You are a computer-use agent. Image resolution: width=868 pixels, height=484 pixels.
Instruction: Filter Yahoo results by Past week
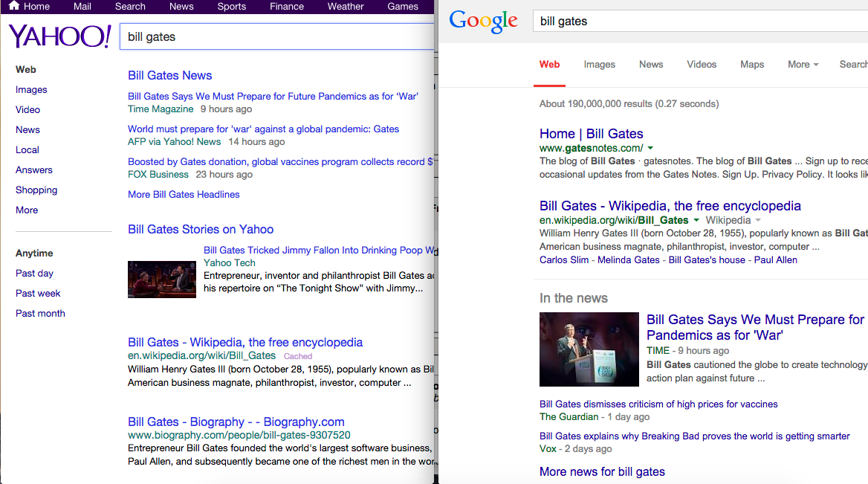pyautogui.click(x=38, y=294)
